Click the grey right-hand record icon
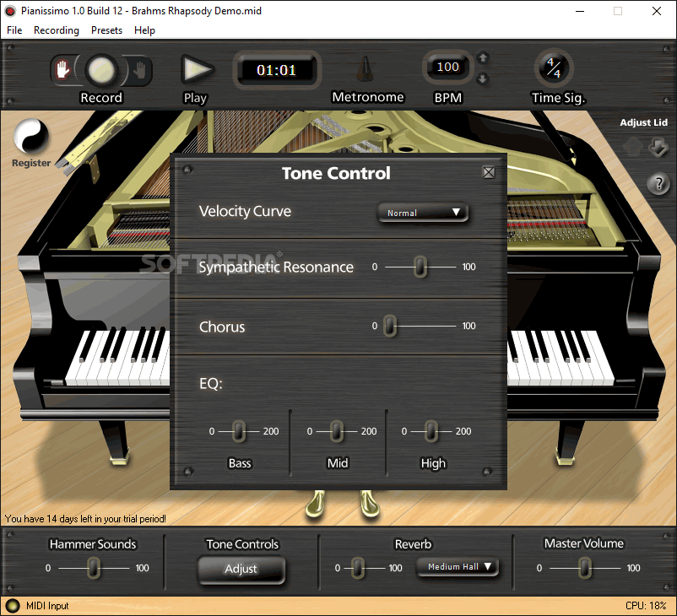Viewport: 677px width, 616px height. (x=139, y=69)
